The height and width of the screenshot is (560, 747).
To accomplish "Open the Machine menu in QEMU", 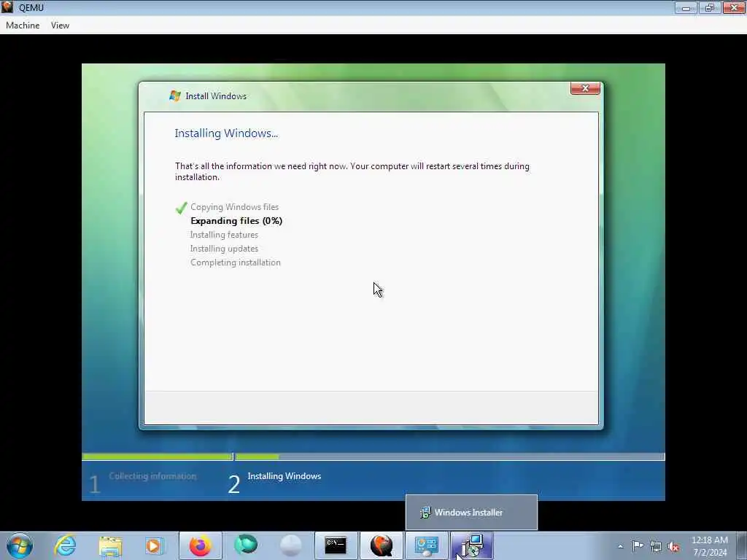I will click(x=23, y=26).
